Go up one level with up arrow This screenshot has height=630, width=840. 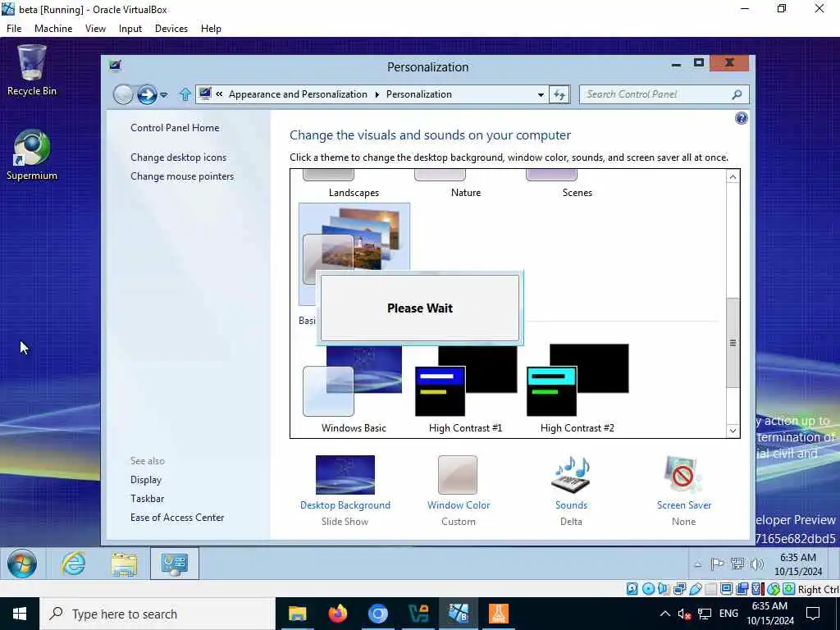pyautogui.click(x=185, y=95)
